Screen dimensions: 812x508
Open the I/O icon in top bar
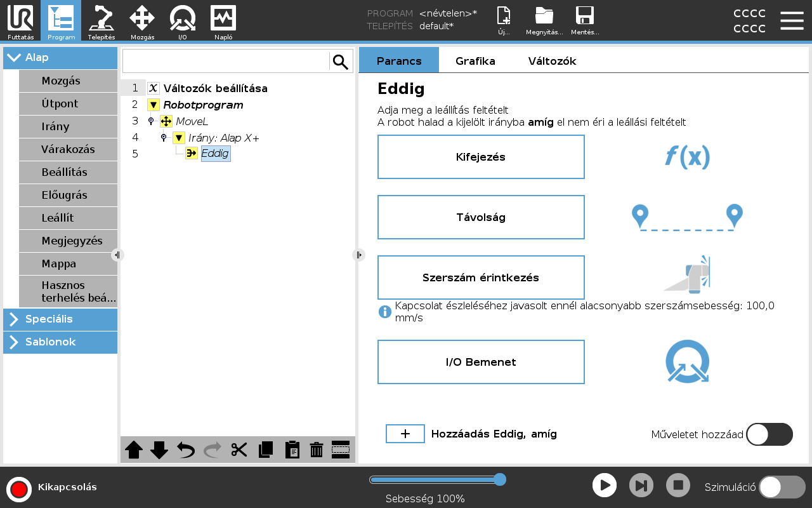tap(183, 20)
